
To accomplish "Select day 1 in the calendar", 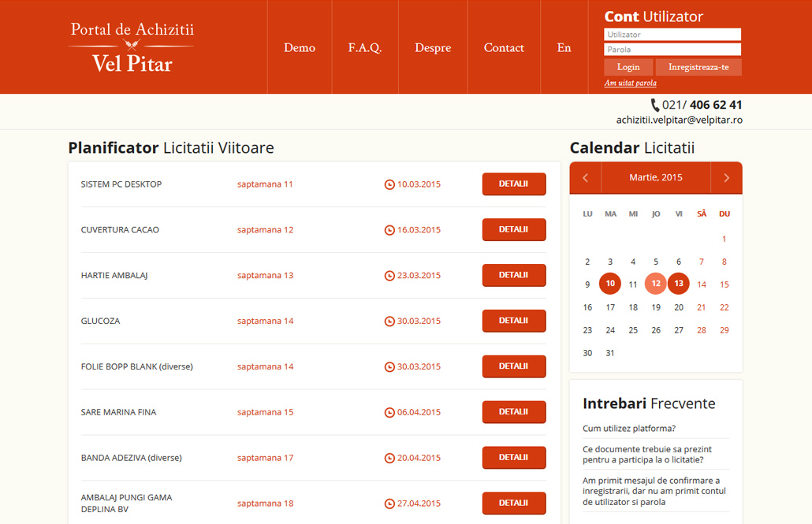I will coord(724,240).
